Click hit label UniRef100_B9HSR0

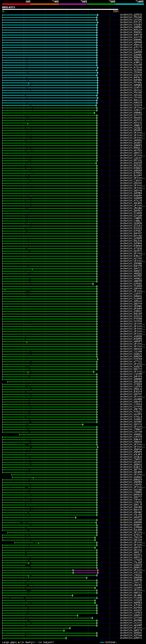click(x=131, y=32)
